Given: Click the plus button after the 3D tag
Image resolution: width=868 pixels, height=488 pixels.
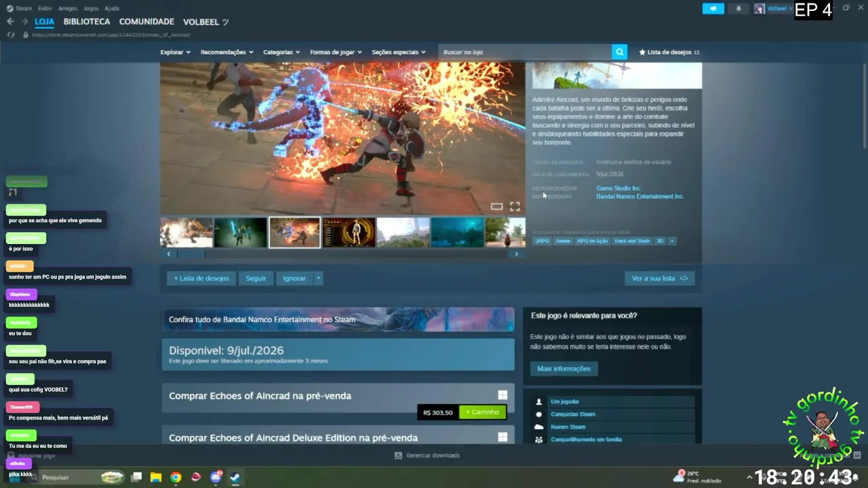Looking at the screenshot, I should click(672, 241).
